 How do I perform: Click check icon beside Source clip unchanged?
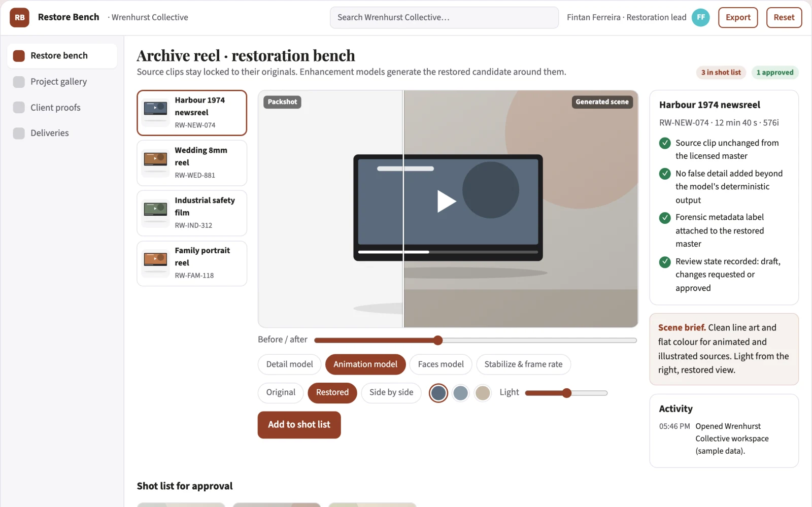click(x=665, y=143)
